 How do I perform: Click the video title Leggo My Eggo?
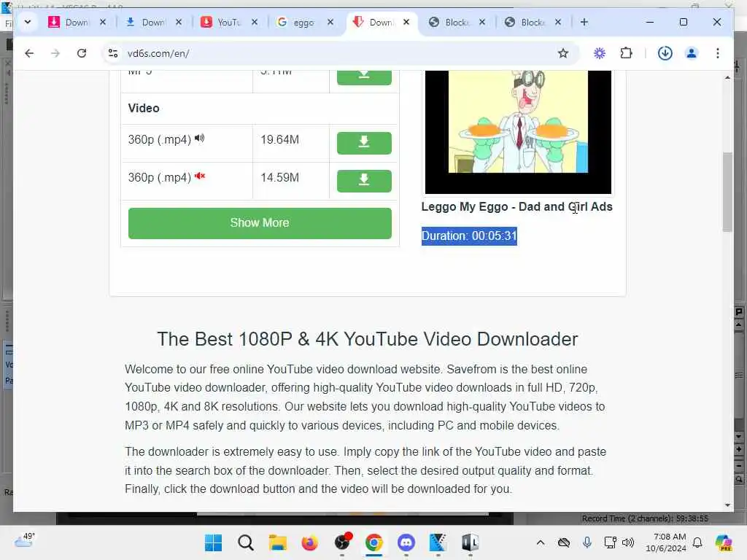pos(517,206)
